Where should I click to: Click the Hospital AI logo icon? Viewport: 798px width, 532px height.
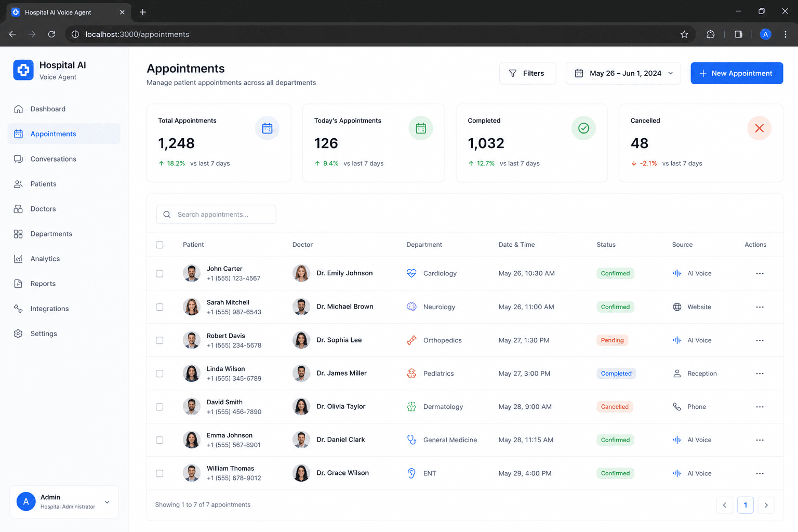(23, 70)
